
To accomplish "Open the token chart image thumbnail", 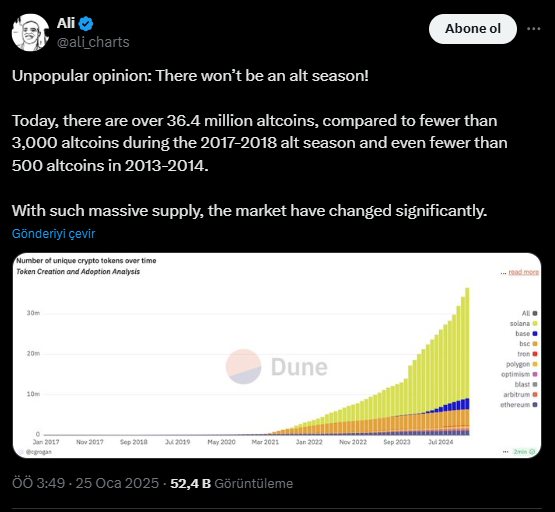I will [x=277, y=355].
